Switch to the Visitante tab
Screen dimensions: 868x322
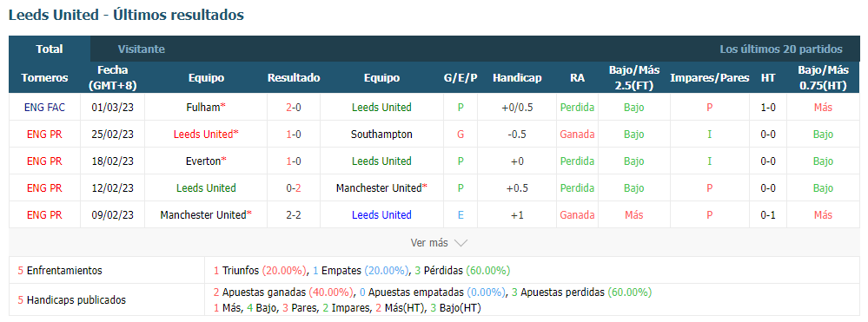pyautogui.click(x=141, y=49)
